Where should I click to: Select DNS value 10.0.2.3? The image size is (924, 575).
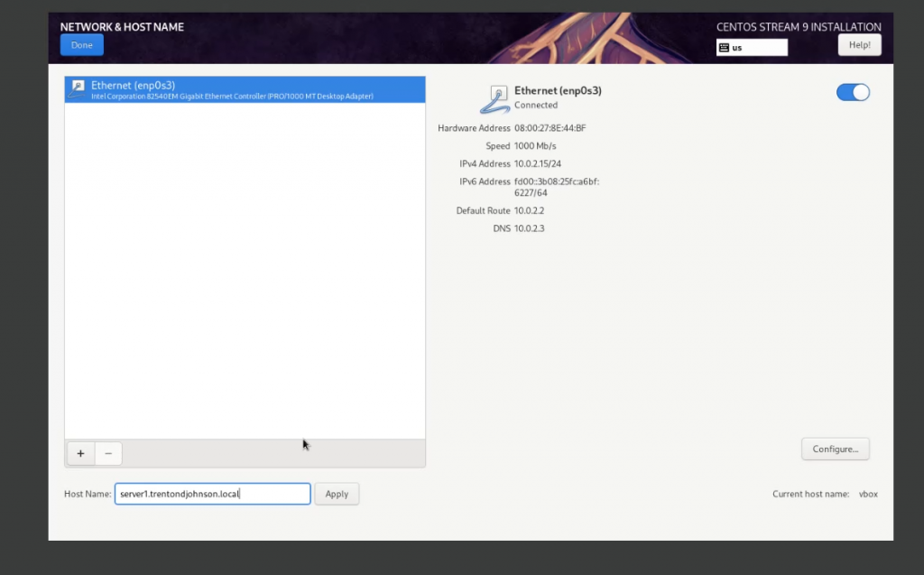click(529, 228)
